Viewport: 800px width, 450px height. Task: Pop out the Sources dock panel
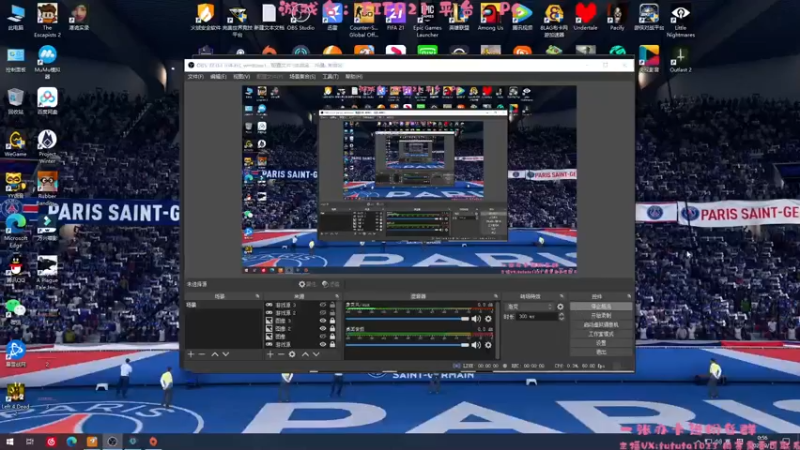[x=337, y=296]
